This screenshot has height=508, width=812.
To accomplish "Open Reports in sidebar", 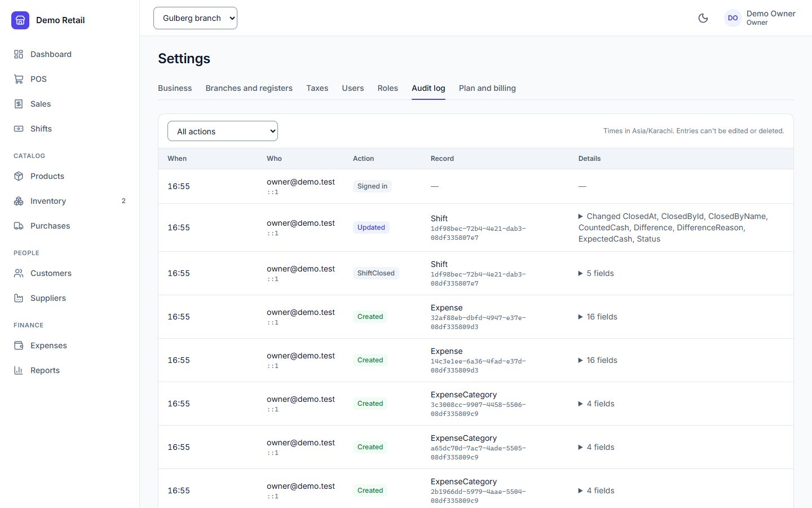I will click(70, 370).
